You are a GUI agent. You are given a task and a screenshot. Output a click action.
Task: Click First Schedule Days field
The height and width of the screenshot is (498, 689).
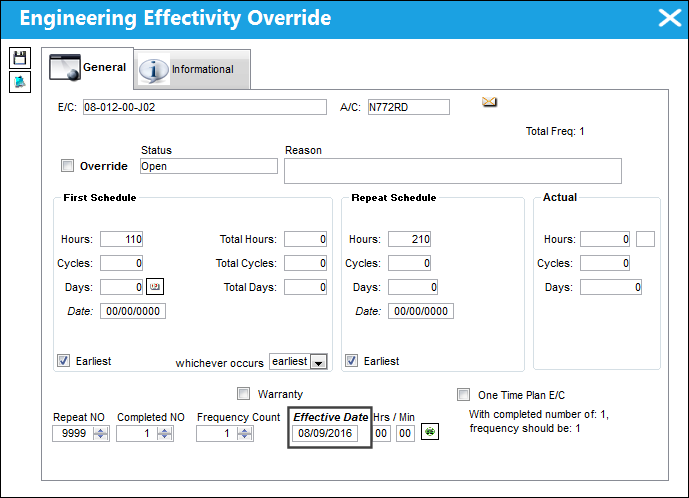pos(121,287)
